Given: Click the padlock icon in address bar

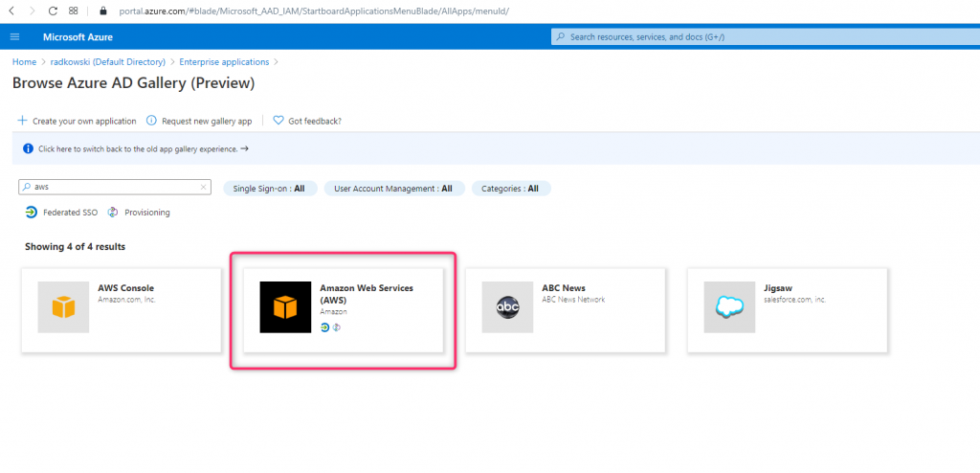Looking at the screenshot, I should 103,11.
